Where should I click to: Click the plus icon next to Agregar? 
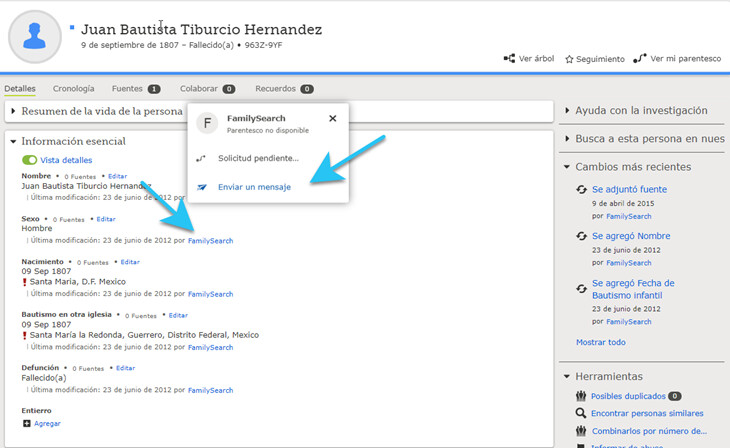click(x=27, y=423)
